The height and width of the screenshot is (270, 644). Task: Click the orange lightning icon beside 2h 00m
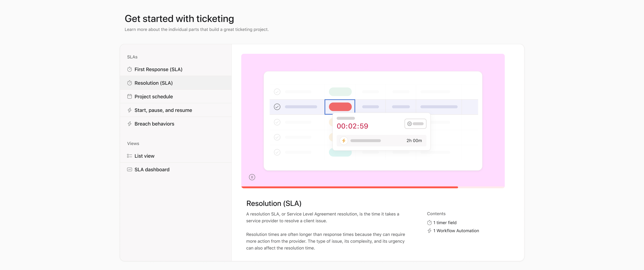pos(344,141)
